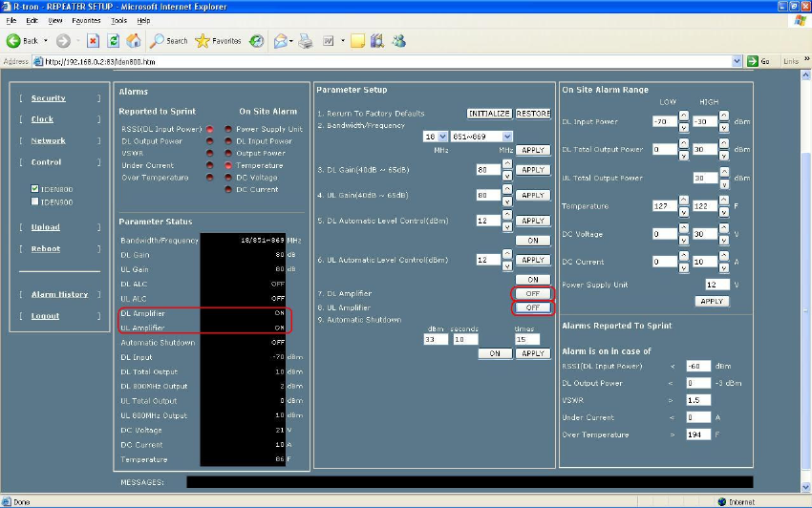The image size is (812, 508).
Task: Click the browser Stop icon
Action: [93, 41]
